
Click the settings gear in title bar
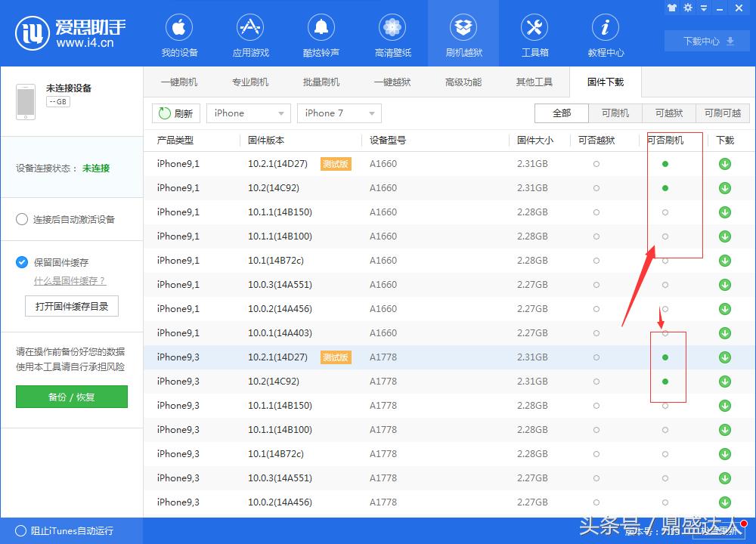coord(688,8)
